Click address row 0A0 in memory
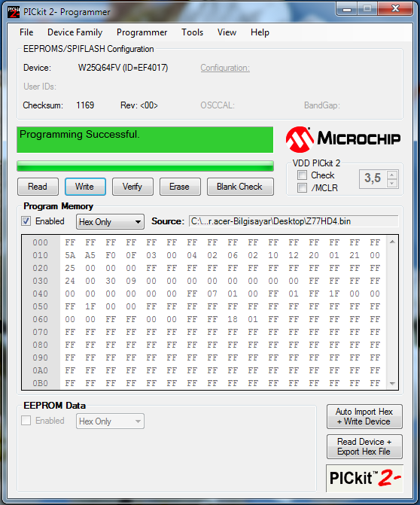Viewport: 420px width, 505px height. point(40,371)
